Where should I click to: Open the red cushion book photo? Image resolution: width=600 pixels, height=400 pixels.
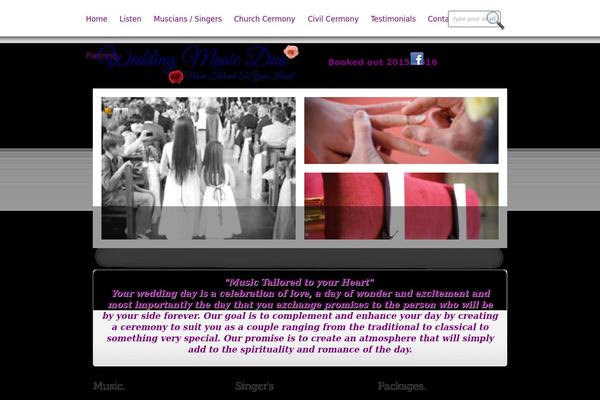(x=351, y=206)
